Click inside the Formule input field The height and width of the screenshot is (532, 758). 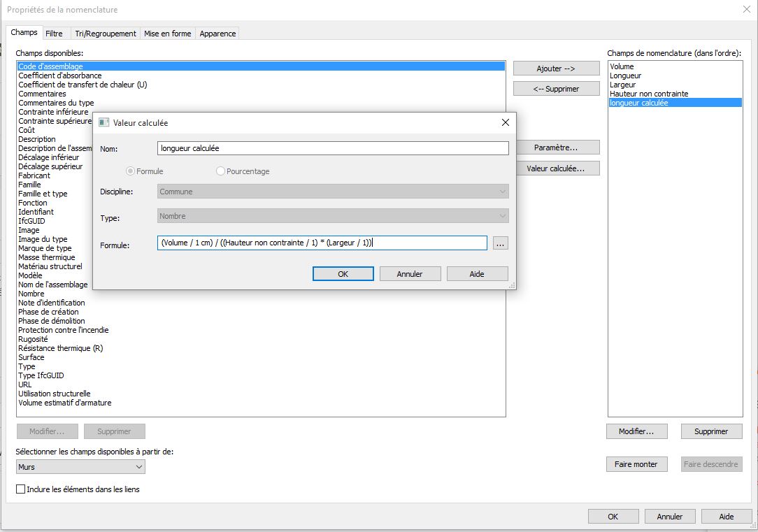[322, 243]
